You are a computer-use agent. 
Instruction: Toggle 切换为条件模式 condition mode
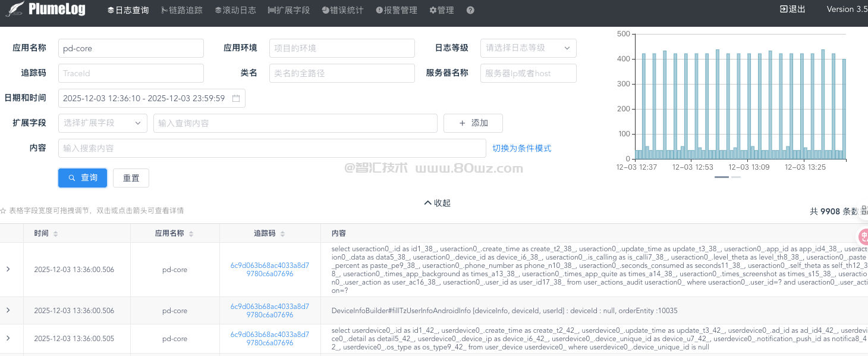pyautogui.click(x=521, y=148)
